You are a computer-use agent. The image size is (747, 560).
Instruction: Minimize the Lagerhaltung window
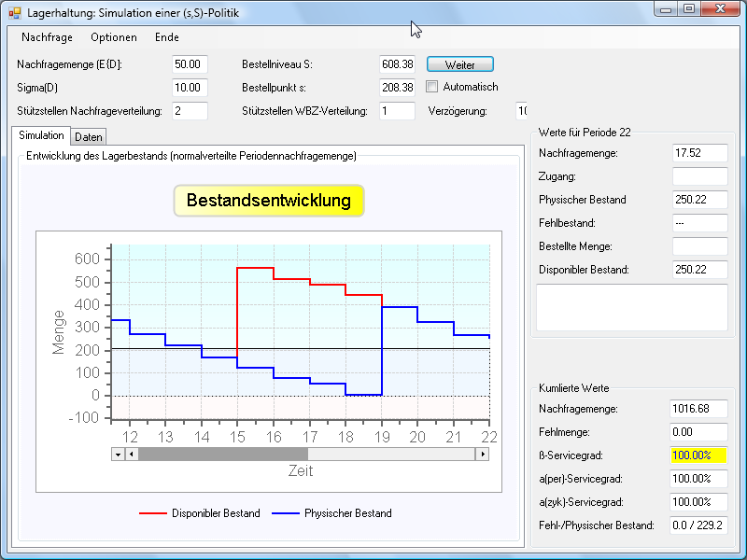tap(667, 9)
